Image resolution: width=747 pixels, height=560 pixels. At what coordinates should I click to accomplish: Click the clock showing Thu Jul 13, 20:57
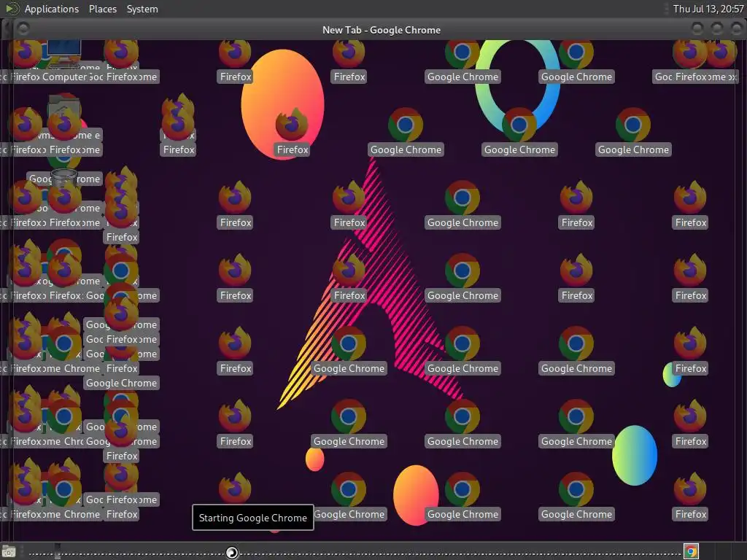tap(708, 9)
